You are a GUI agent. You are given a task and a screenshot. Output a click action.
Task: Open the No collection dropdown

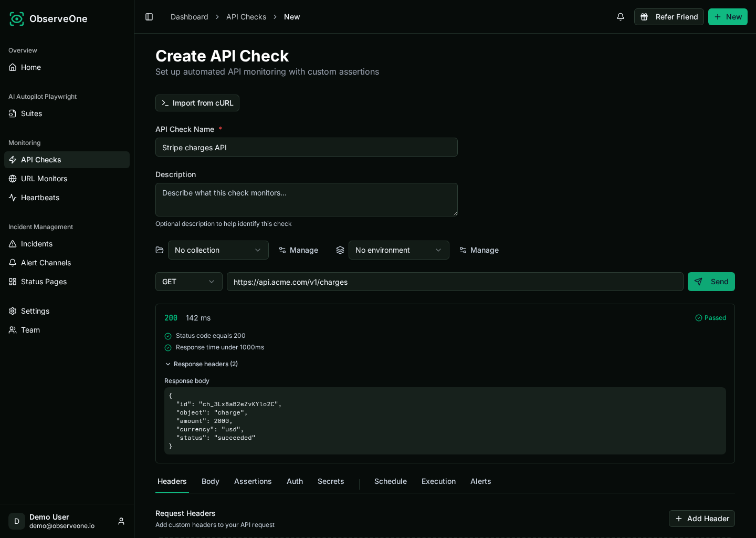tap(218, 250)
